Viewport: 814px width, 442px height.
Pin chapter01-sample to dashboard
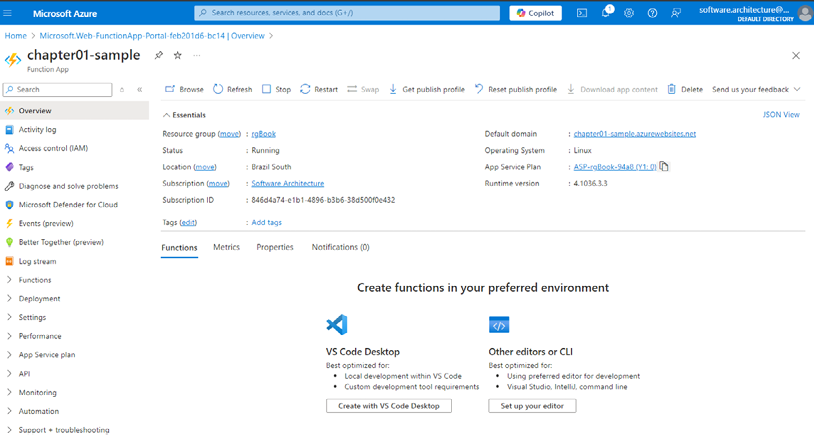tap(159, 55)
